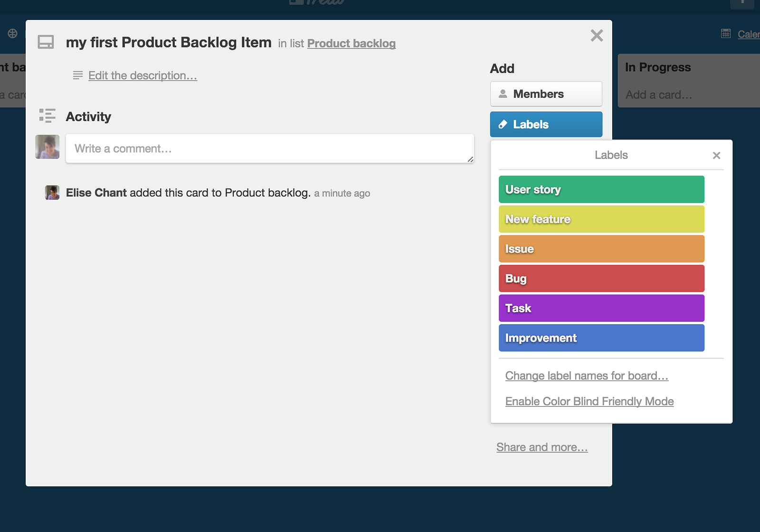760x532 pixels.
Task: Close the card detail dialog
Action: [597, 36]
